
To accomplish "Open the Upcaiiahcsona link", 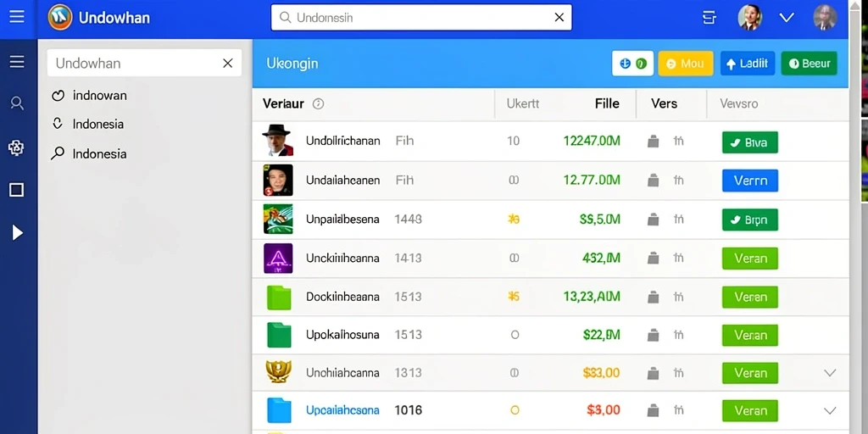I will coord(342,410).
